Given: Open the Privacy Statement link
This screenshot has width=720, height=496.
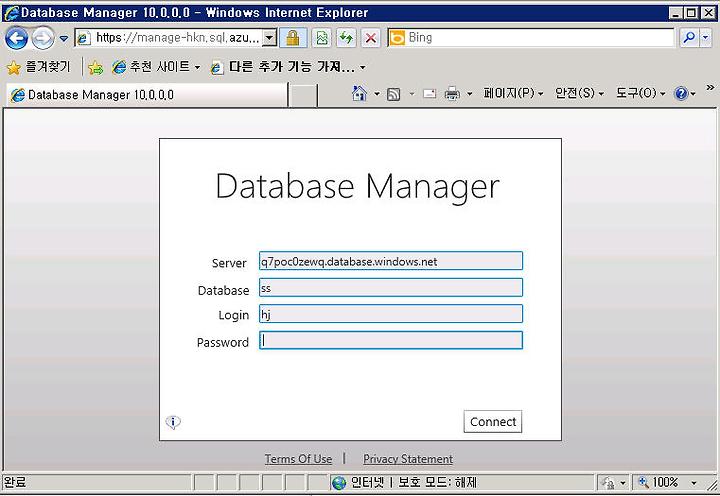Looking at the screenshot, I should 408,459.
